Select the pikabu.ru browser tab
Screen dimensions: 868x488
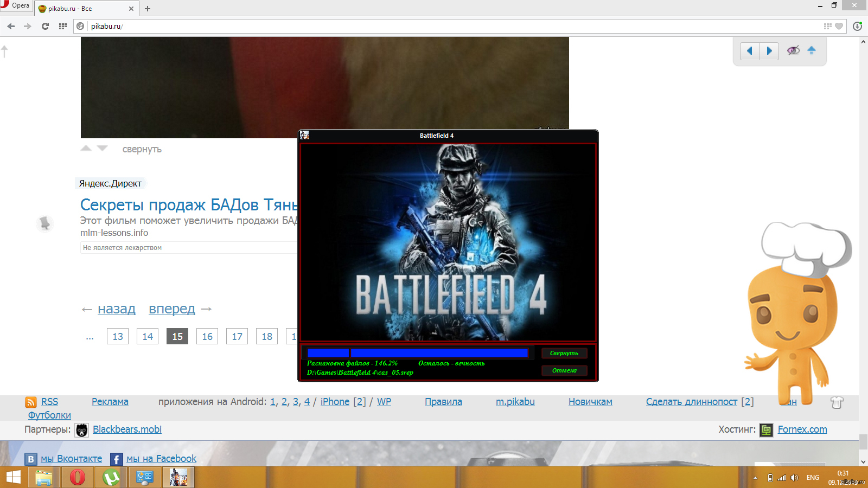[84, 9]
